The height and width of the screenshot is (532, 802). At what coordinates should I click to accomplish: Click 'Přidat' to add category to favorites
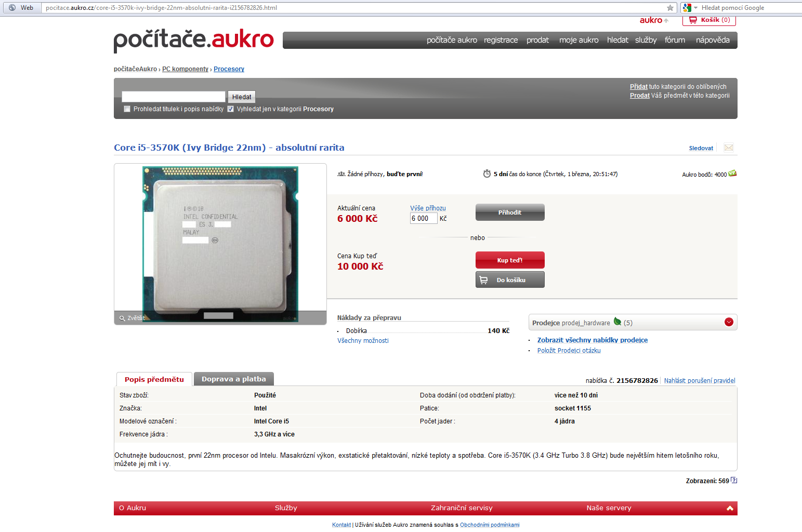point(639,87)
